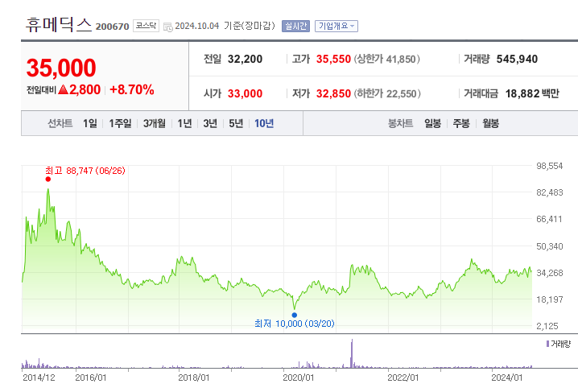The image size is (578, 392).
Task: Click the 거래대금 value 18,882 백만
Action: pyautogui.click(x=532, y=93)
